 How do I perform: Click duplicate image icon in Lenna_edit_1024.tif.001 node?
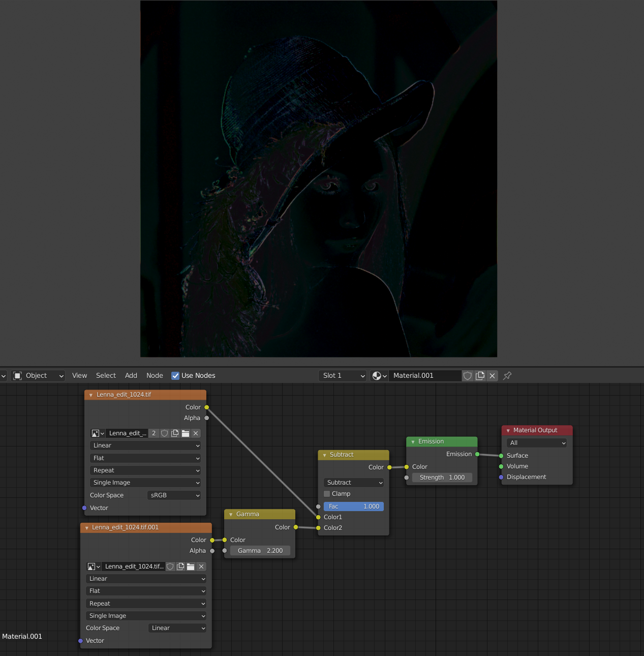[180, 566]
